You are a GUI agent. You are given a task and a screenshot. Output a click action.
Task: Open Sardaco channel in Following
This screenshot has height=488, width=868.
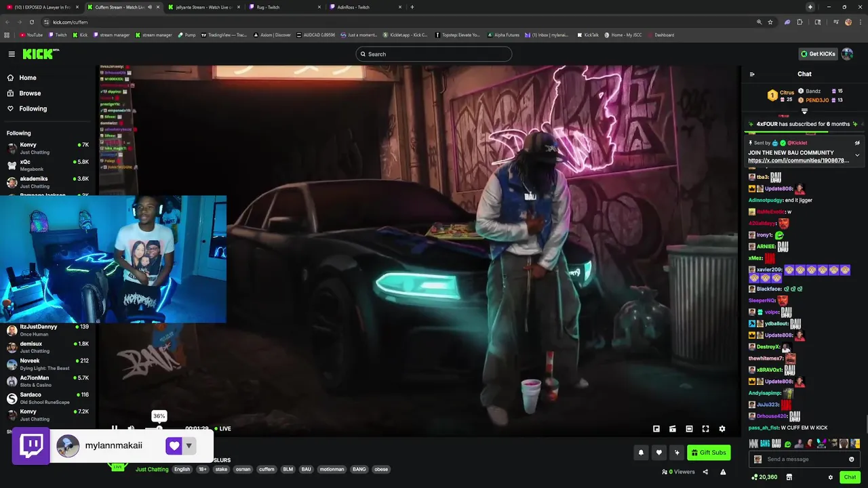(x=47, y=398)
